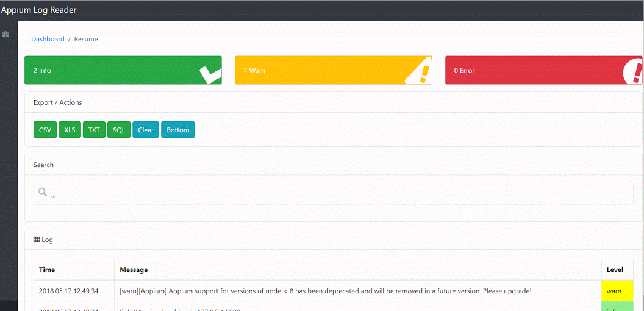
Task: Click the Search panel heading
Action: pyautogui.click(x=43, y=165)
